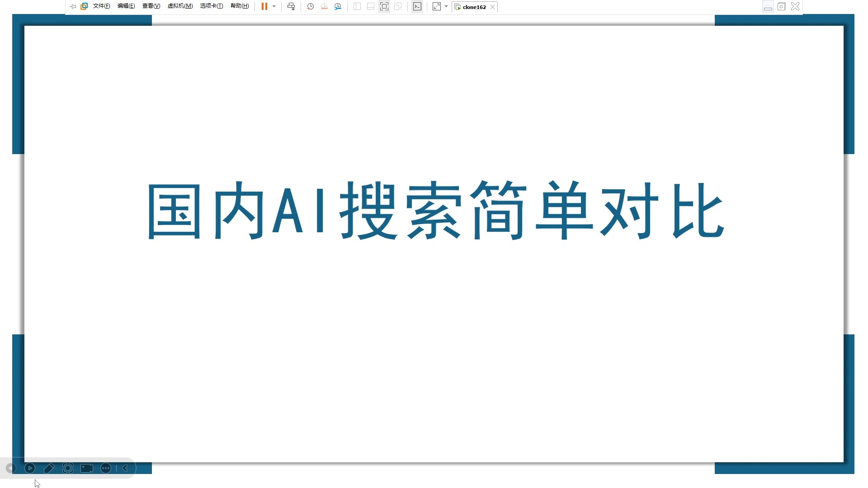Open the 文件 menu

[x=101, y=7]
